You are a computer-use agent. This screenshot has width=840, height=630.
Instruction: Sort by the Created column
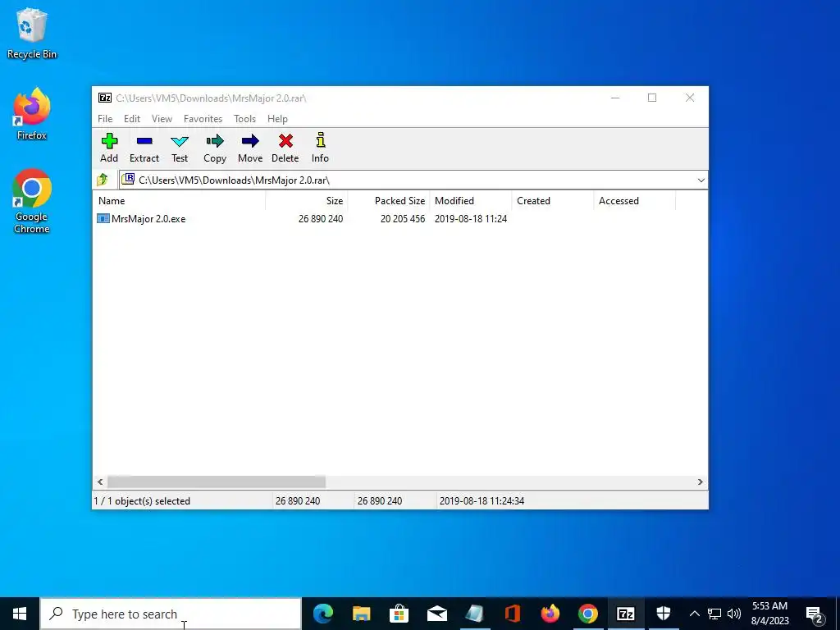tap(552, 201)
